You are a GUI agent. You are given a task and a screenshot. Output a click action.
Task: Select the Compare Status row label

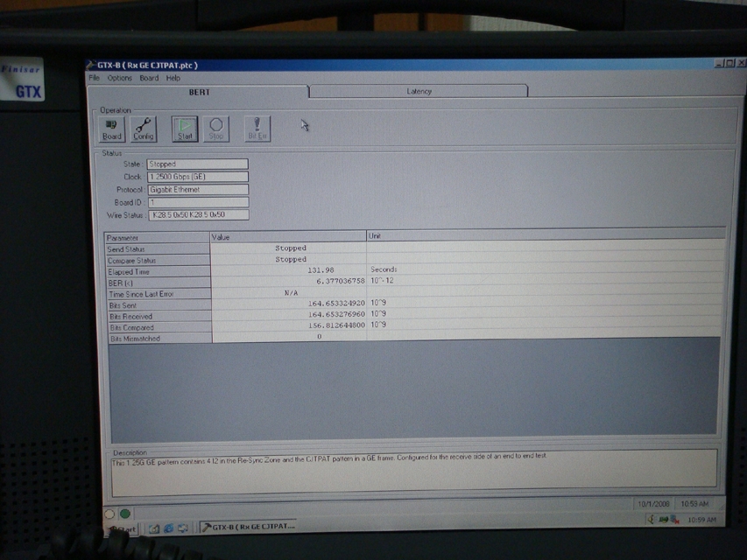pos(159,261)
